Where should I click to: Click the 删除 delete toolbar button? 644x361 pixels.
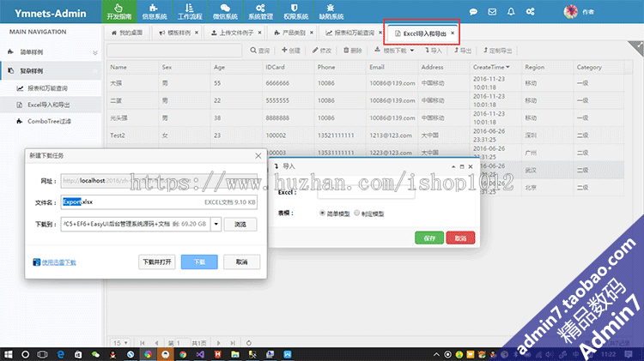click(x=353, y=51)
